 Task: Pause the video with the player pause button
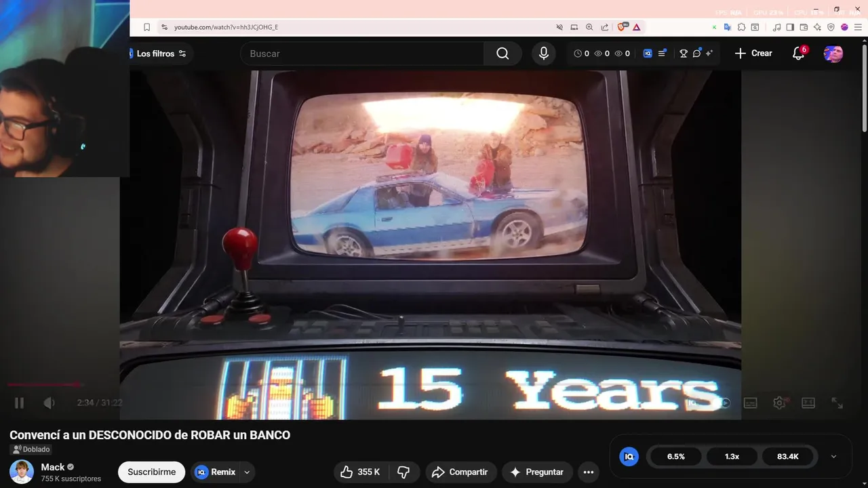click(x=19, y=403)
